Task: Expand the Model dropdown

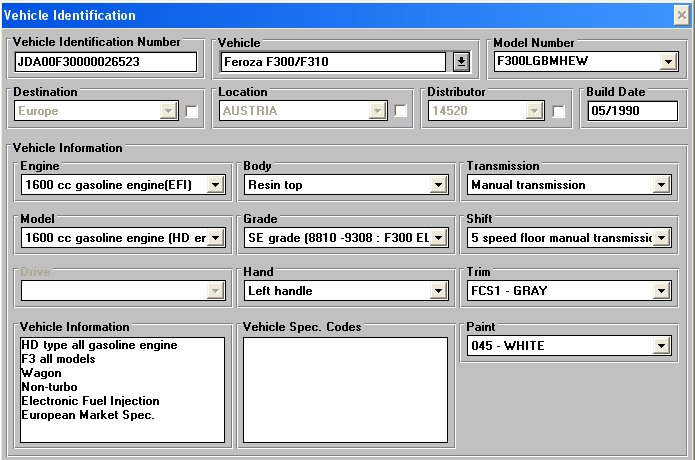Action: tap(215, 238)
